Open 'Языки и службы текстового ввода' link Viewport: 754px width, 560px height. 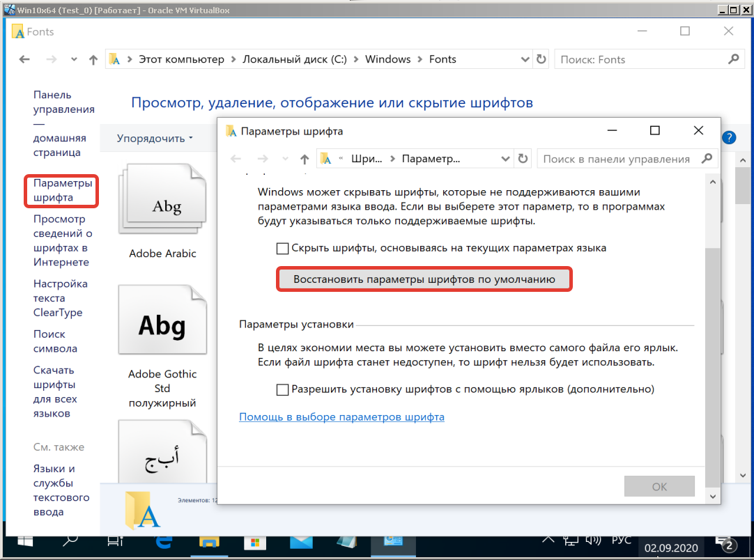[61, 490]
